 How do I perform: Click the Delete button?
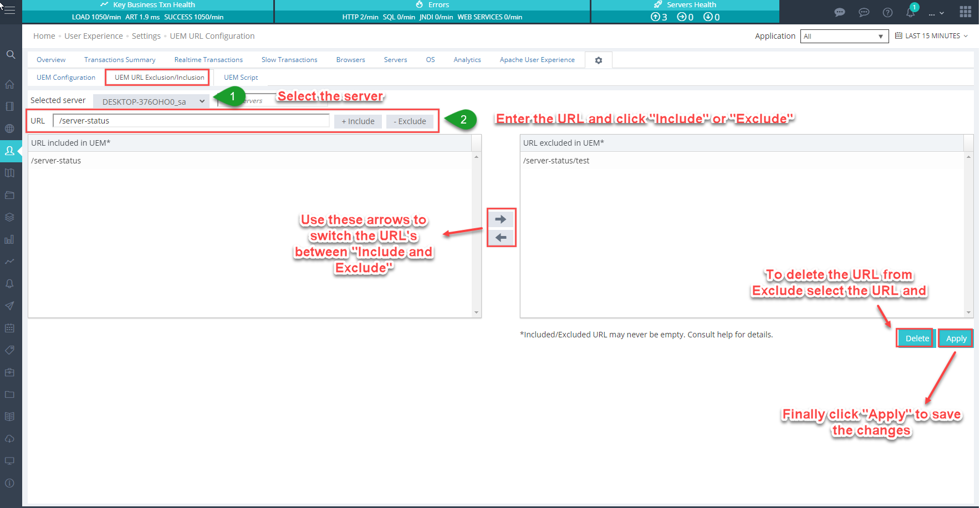pos(917,338)
